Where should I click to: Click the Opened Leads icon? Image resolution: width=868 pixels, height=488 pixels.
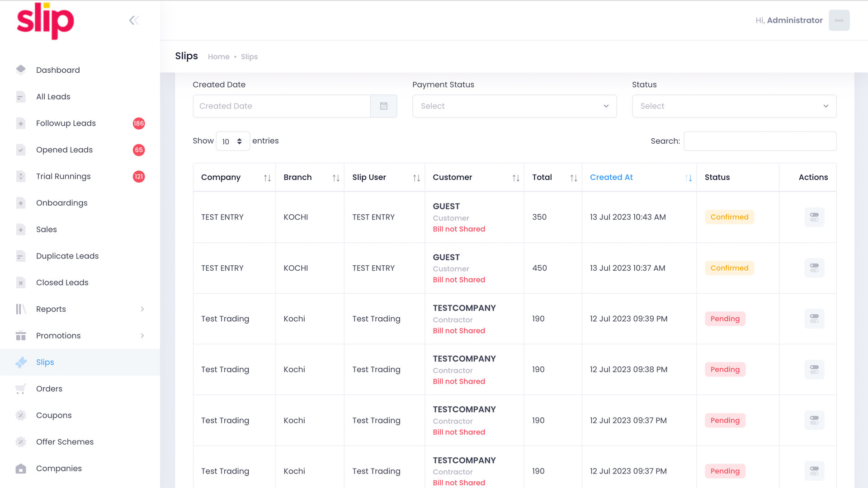pos(21,150)
